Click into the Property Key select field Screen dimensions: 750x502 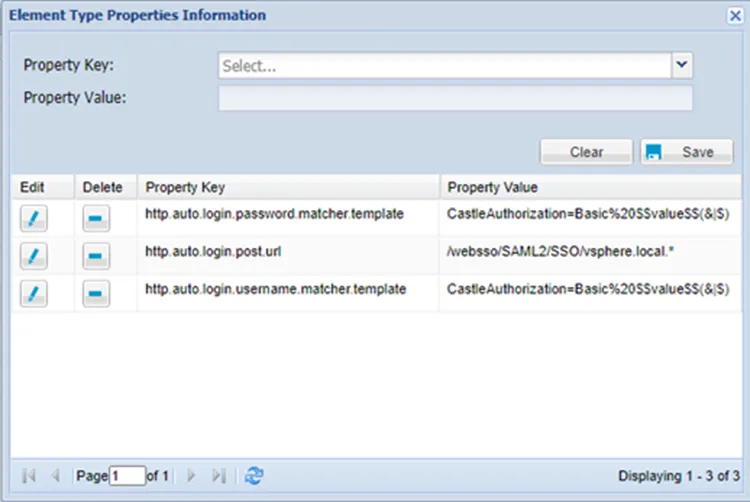(x=445, y=65)
